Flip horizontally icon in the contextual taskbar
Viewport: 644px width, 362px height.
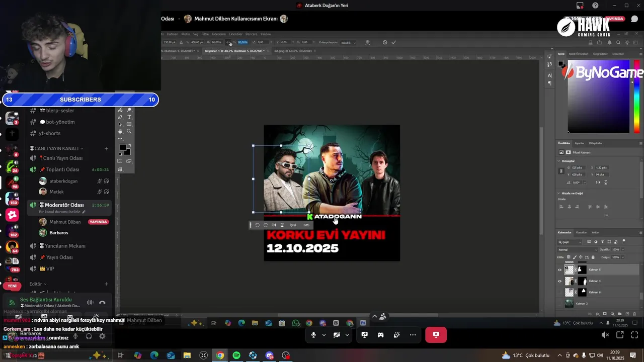click(x=274, y=225)
